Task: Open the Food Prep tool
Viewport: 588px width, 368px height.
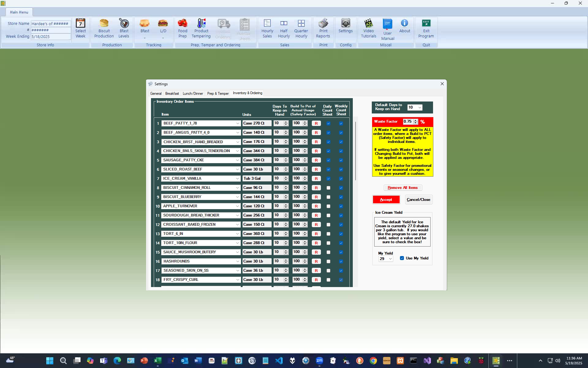Action: tap(183, 29)
